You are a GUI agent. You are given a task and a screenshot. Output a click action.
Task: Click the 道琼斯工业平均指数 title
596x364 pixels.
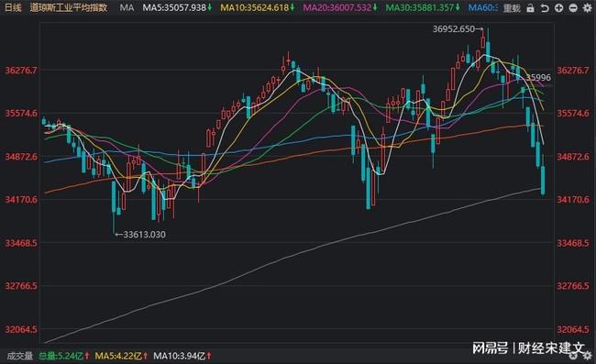pos(69,7)
